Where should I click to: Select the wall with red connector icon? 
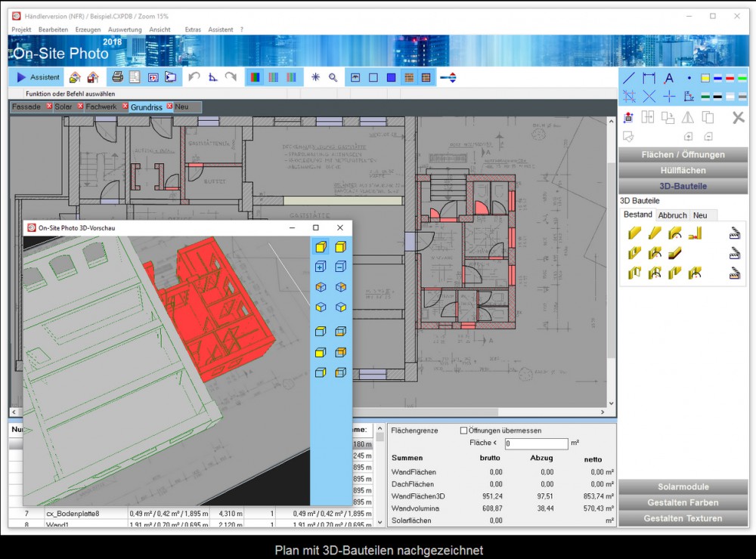pos(695,233)
